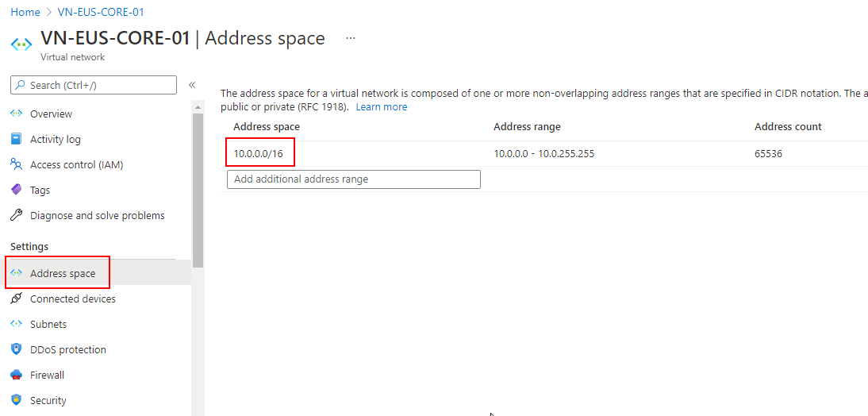Click Add additional address range field
868x416 pixels.
click(x=353, y=179)
